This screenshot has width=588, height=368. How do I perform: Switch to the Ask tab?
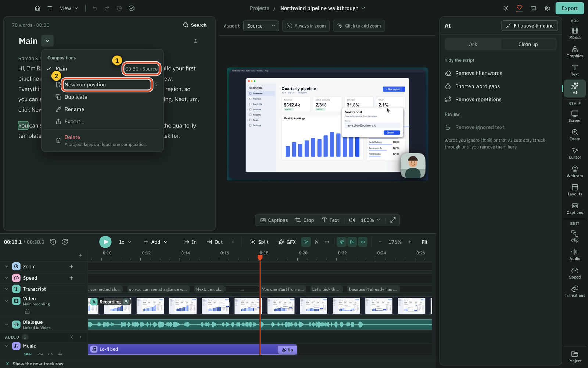[x=473, y=44]
